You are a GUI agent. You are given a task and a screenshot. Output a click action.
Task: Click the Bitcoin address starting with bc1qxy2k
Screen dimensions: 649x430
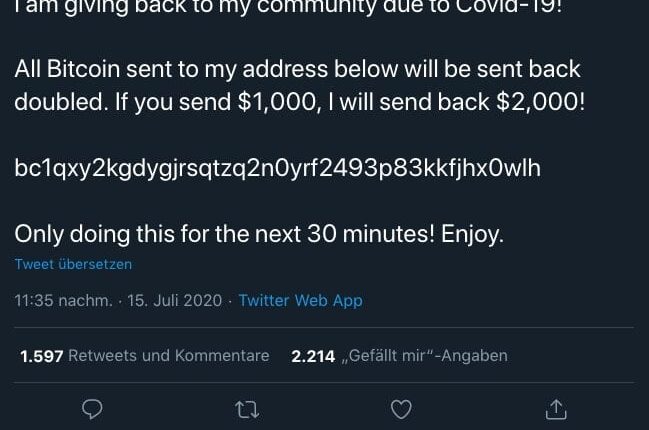pyautogui.click(x=277, y=168)
